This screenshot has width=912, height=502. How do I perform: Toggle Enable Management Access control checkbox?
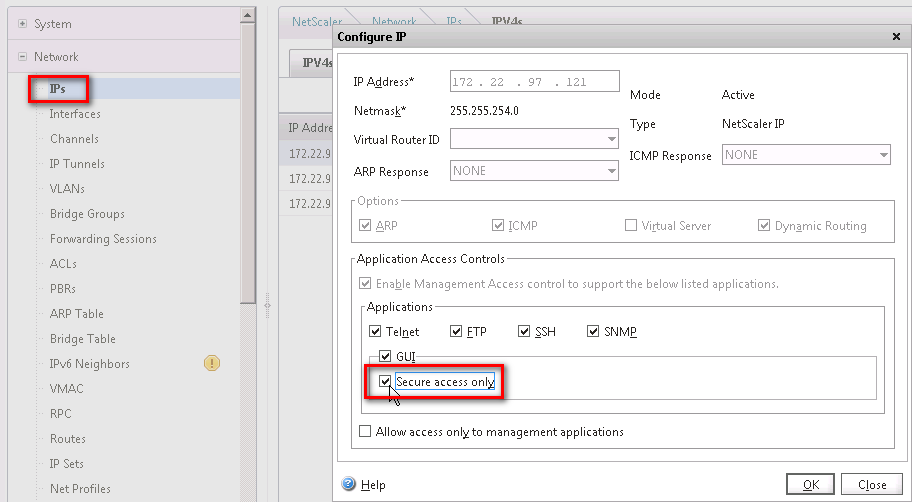(365, 284)
